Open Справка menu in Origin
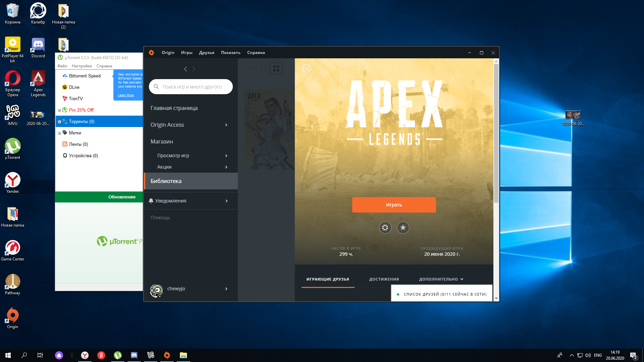644x362 pixels. 256,53
